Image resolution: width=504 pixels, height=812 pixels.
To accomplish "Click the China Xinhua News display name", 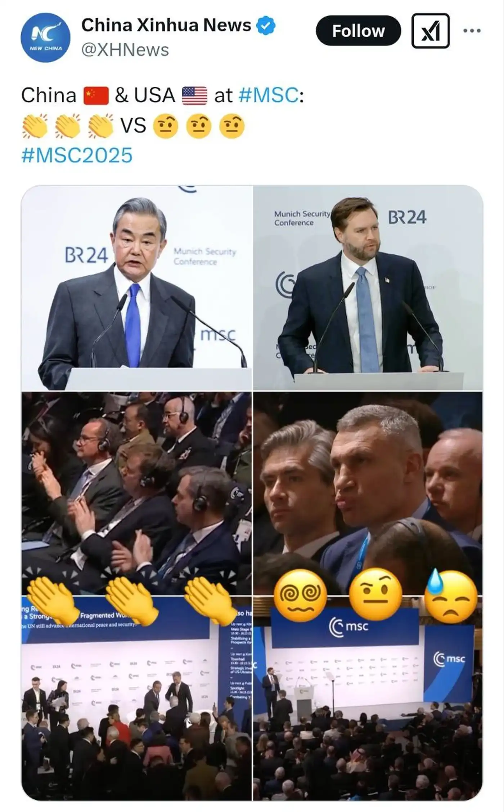I will point(166,25).
